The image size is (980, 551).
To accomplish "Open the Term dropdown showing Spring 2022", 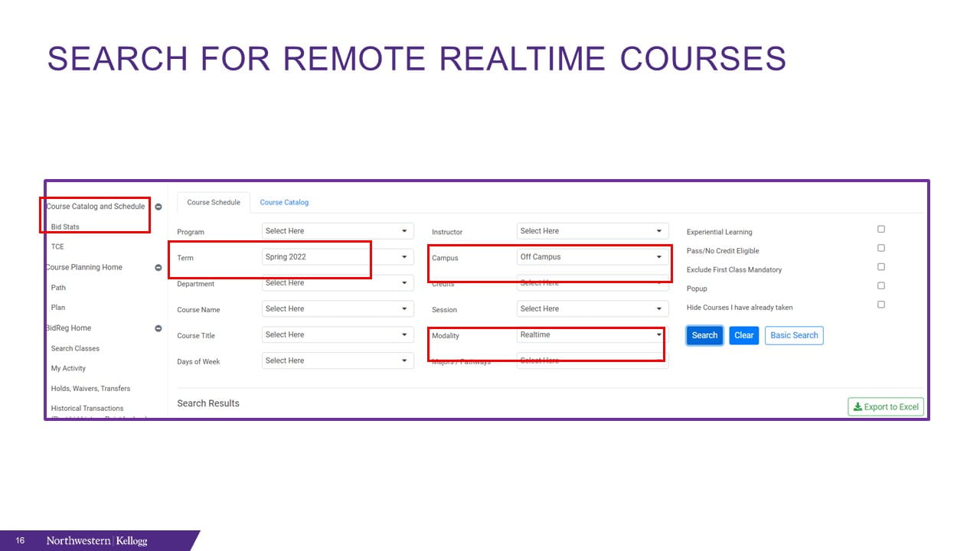I will [x=337, y=257].
